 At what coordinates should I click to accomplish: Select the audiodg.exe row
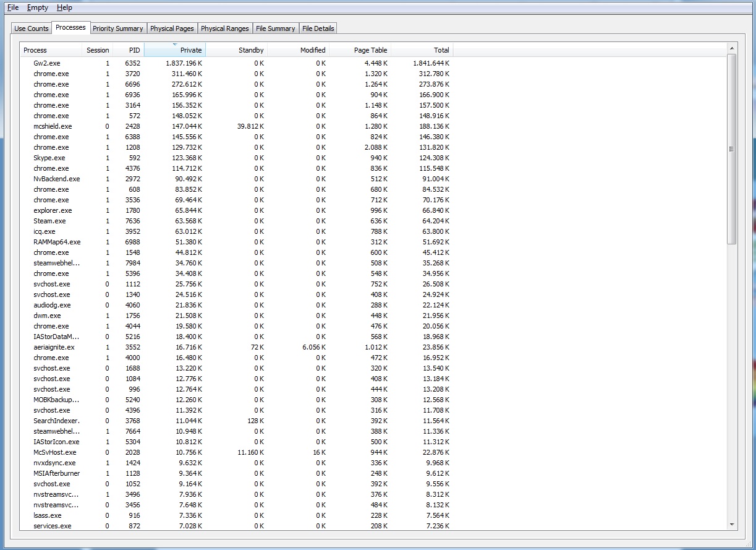[237, 305]
